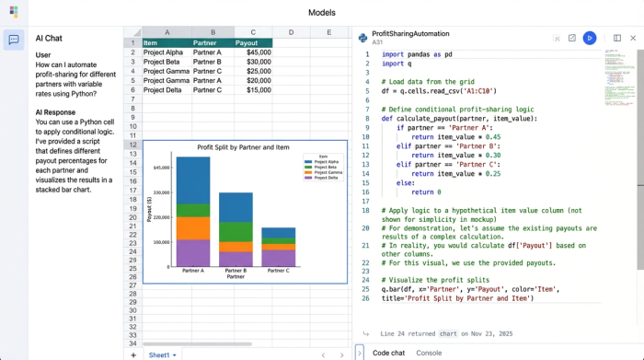Click the chart result tag in output

pos(448,333)
